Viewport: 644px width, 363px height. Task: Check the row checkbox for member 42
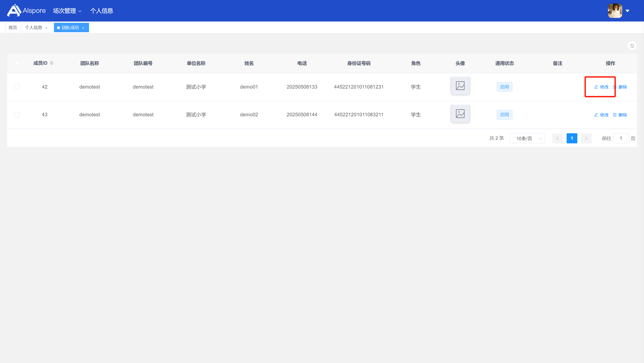(x=17, y=87)
